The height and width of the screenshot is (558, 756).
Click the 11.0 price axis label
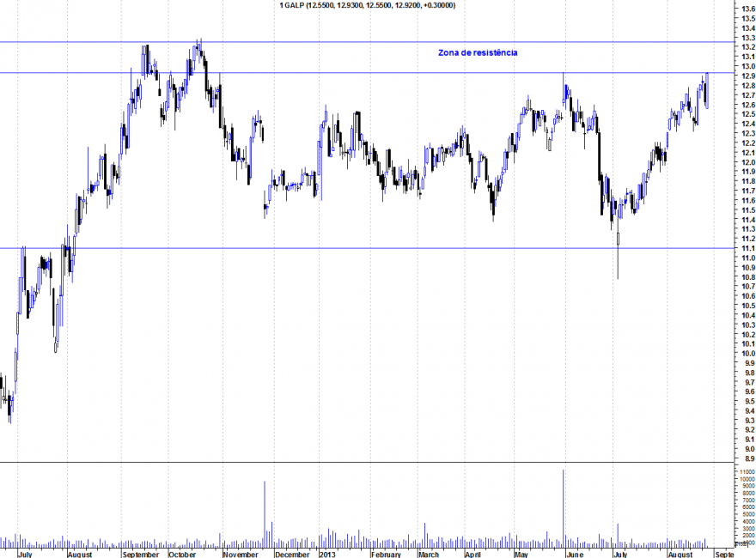click(748, 258)
